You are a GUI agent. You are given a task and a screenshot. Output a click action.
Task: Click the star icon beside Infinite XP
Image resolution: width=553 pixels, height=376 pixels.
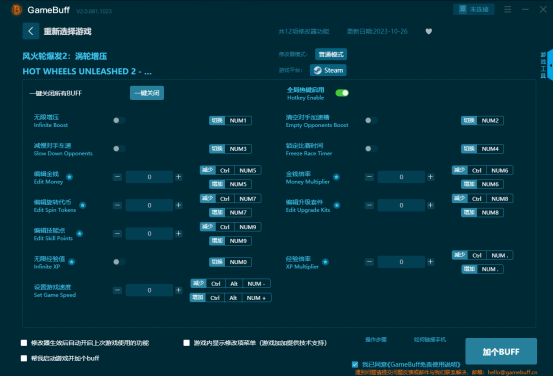pos(72,262)
